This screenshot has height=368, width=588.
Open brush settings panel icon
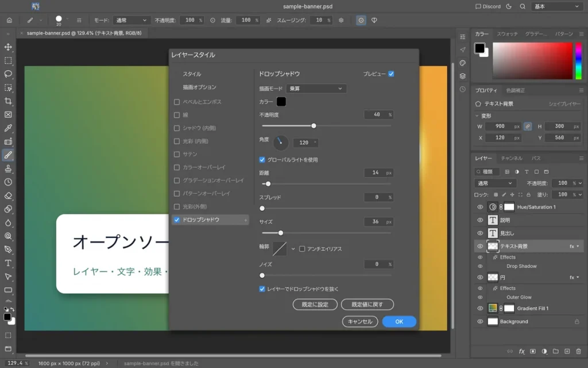tap(79, 20)
